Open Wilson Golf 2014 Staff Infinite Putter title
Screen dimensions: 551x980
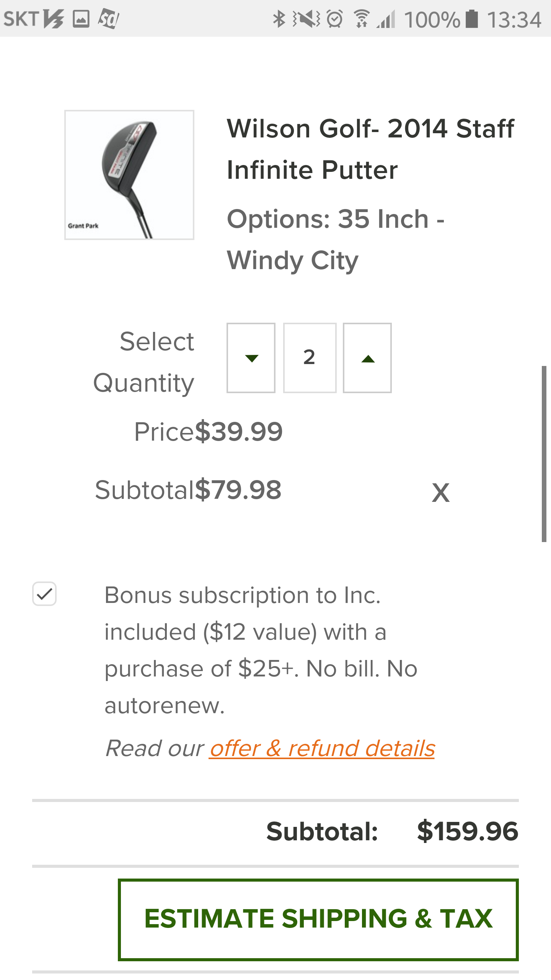tap(370, 149)
